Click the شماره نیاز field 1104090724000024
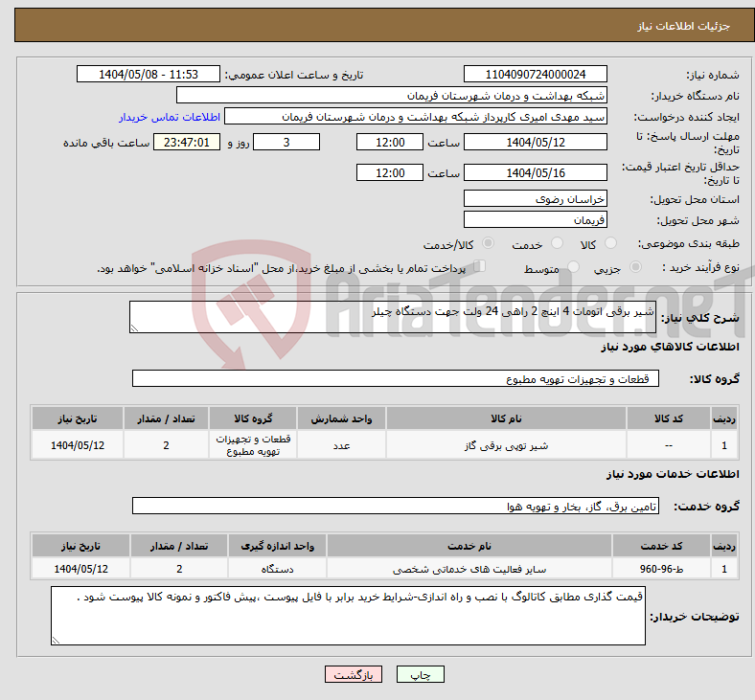Screen dimensions: 755x700 click(x=535, y=74)
